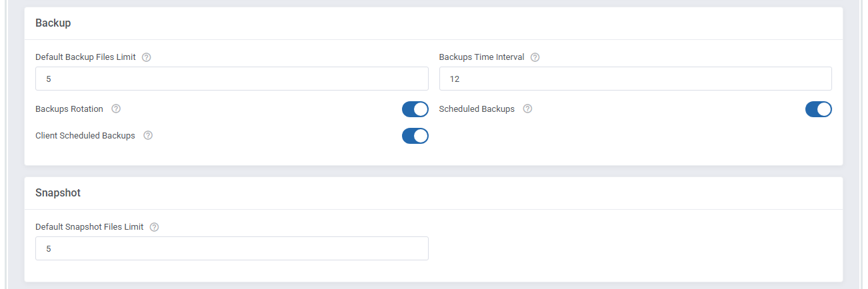Click help icon beside Default Snapshot Files Limit
Screen dimensions: 868x289
[154, 227]
